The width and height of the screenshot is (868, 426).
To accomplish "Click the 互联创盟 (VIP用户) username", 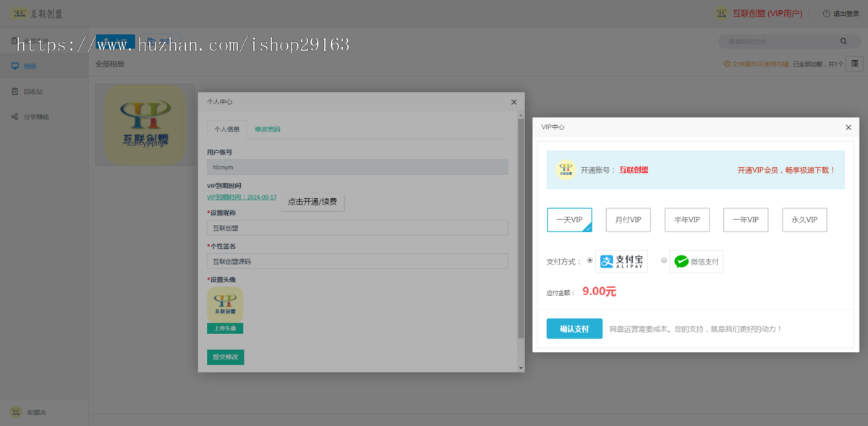I will coord(767,13).
